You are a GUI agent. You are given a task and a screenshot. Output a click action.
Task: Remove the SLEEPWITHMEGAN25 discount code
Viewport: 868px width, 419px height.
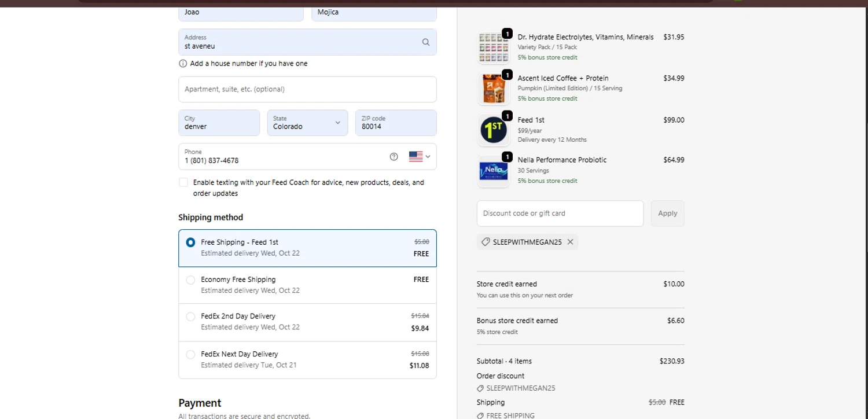click(570, 242)
